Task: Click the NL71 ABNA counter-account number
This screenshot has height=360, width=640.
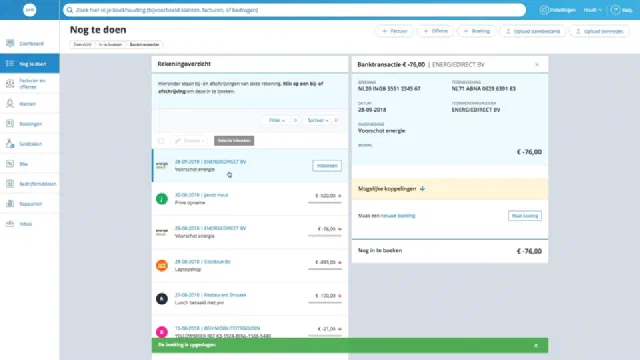Action: coord(483,89)
